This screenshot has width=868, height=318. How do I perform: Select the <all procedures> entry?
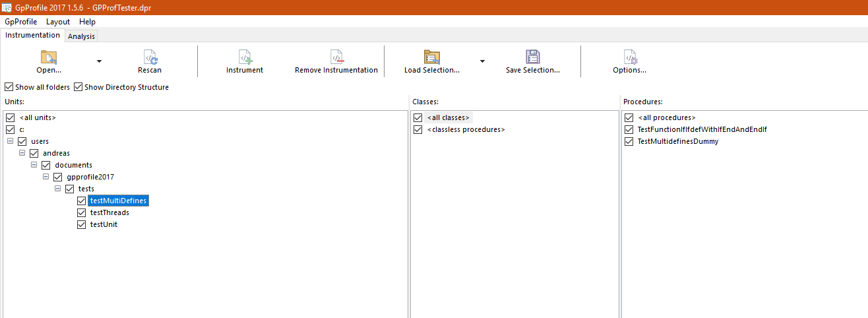(667, 117)
